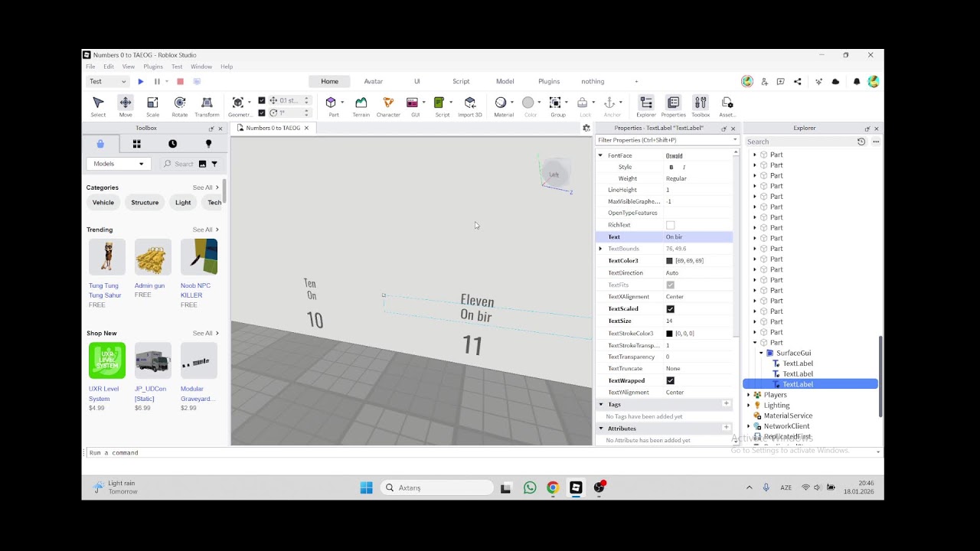Toggle italic font Style button
Viewport: 980px width, 551px height.
tap(684, 167)
